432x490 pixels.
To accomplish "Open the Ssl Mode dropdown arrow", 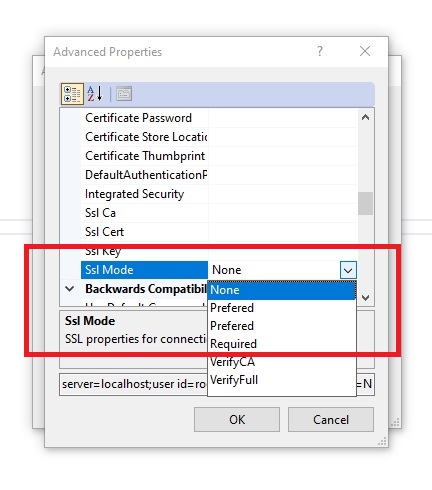I will point(348,270).
